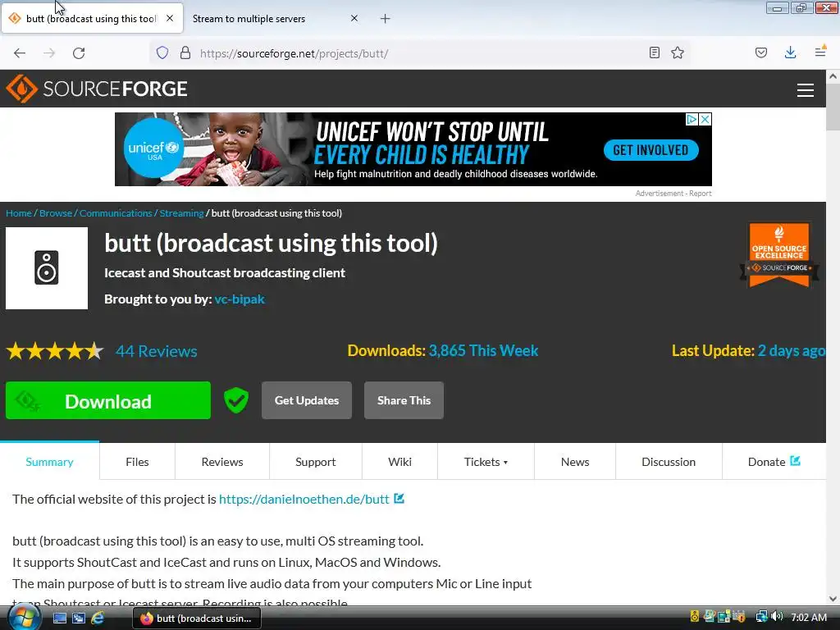Click the Firefox butt taskbar button

197,619
